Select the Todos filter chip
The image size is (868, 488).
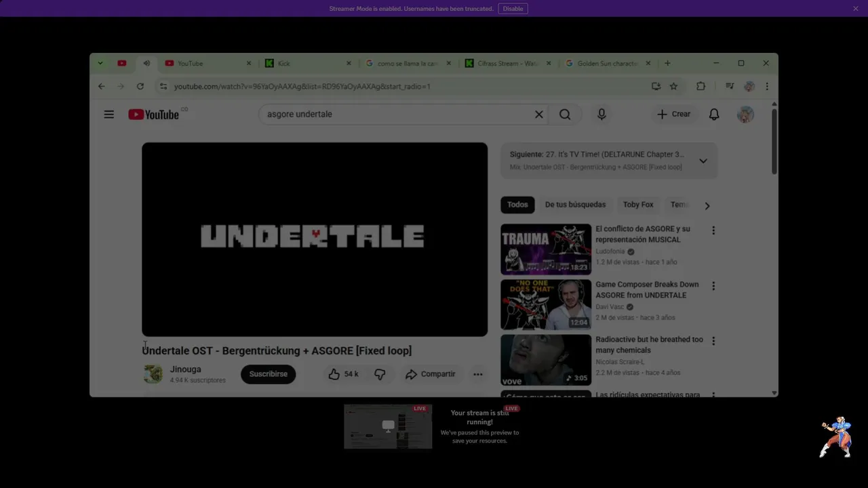517,205
